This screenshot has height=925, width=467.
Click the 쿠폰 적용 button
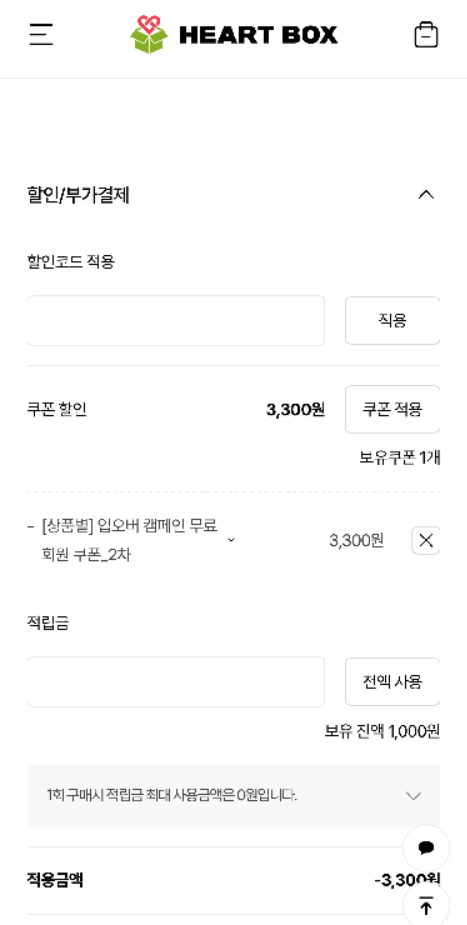pyautogui.click(x=393, y=409)
